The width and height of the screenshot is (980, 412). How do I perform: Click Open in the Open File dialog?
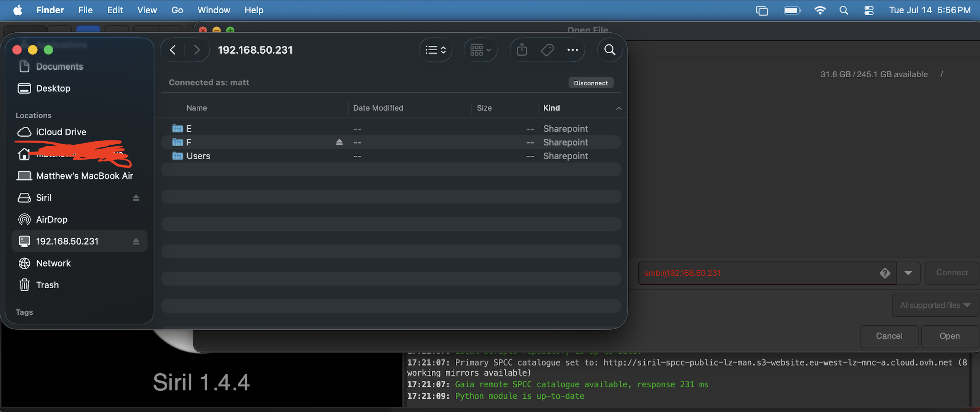click(950, 336)
